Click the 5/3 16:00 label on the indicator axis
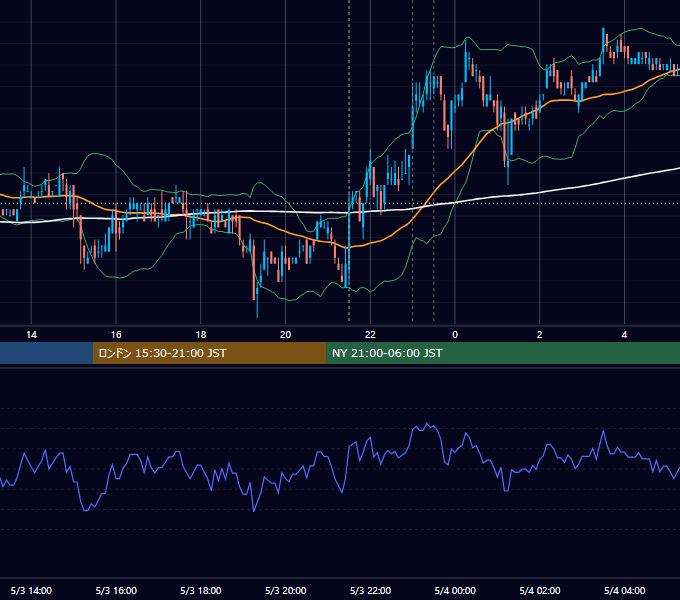Image resolution: width=680 pixels, height=600 pixels. (x=116, y=591)
